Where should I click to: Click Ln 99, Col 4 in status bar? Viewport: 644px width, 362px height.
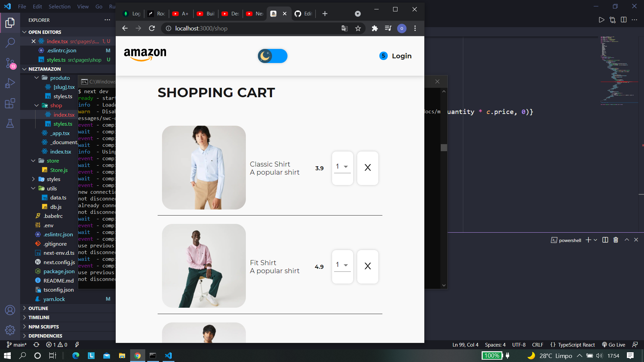(465, 345)
